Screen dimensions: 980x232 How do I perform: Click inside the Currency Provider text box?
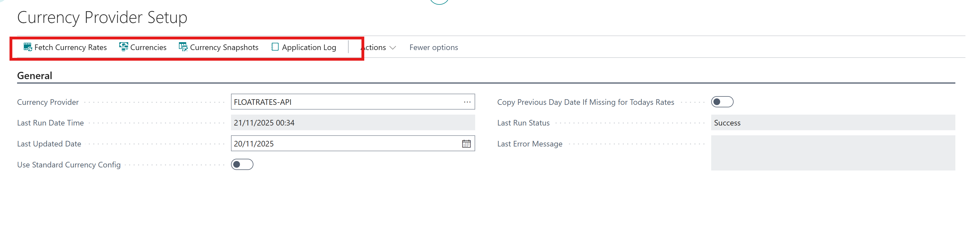(x=342, y=102)
